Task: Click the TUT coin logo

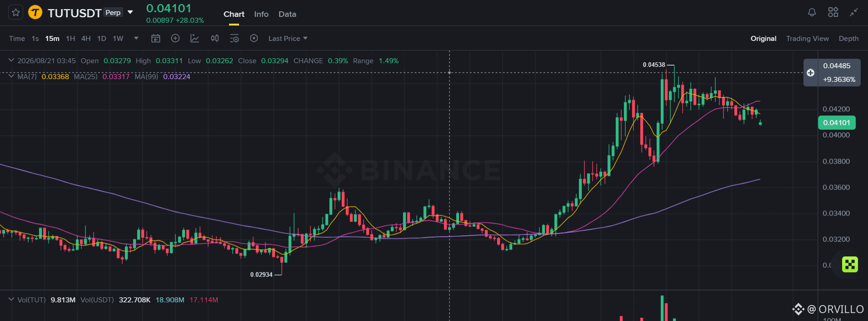Action: tap(35, 12)
